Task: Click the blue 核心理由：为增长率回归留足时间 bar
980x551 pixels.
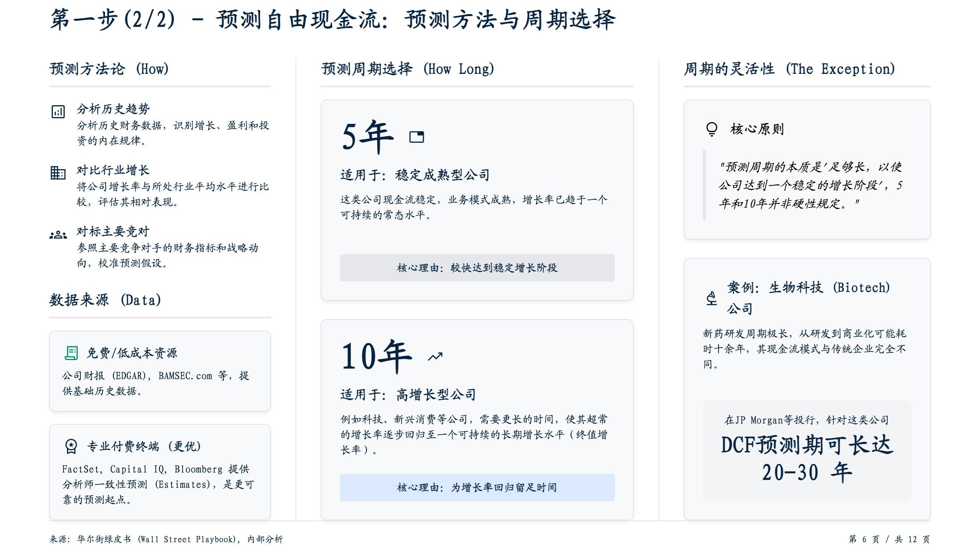Action: click(477, 487)
